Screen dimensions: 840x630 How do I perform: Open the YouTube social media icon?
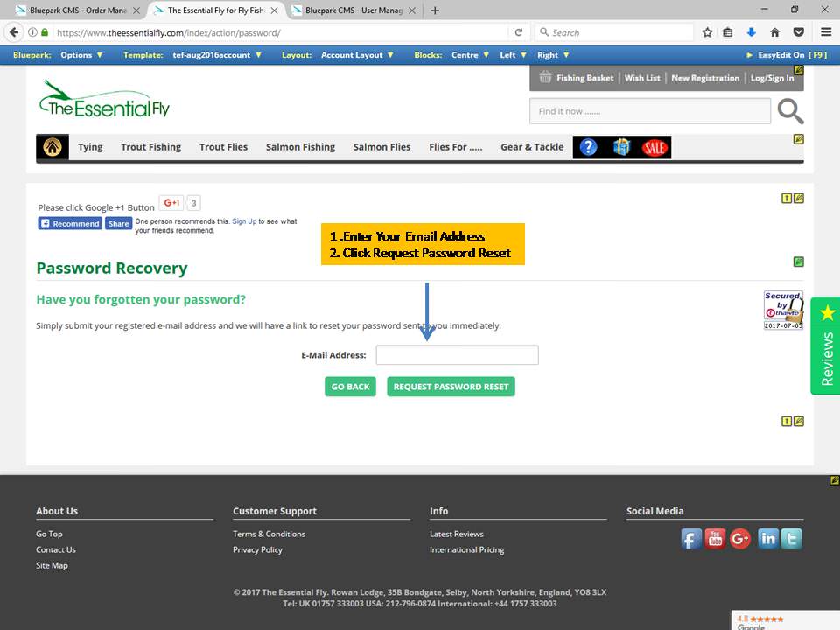tap(716, 539)
